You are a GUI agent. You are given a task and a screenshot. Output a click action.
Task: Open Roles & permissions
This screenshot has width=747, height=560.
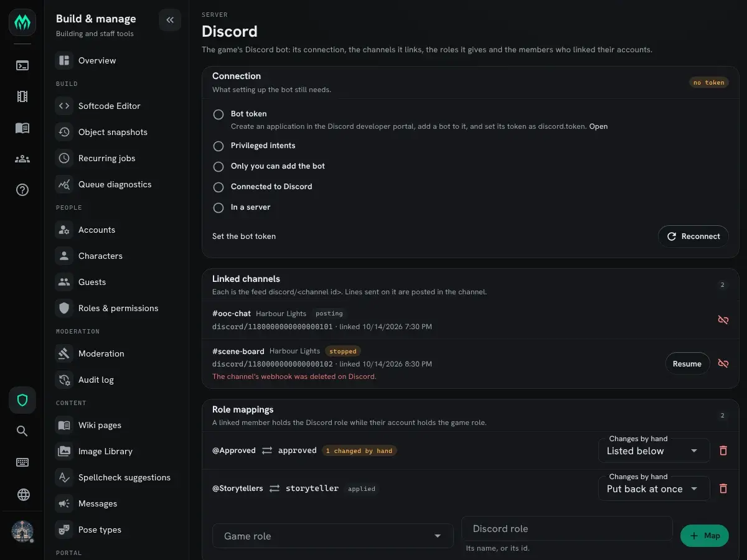pyautogui.click(x=116, y=308)
